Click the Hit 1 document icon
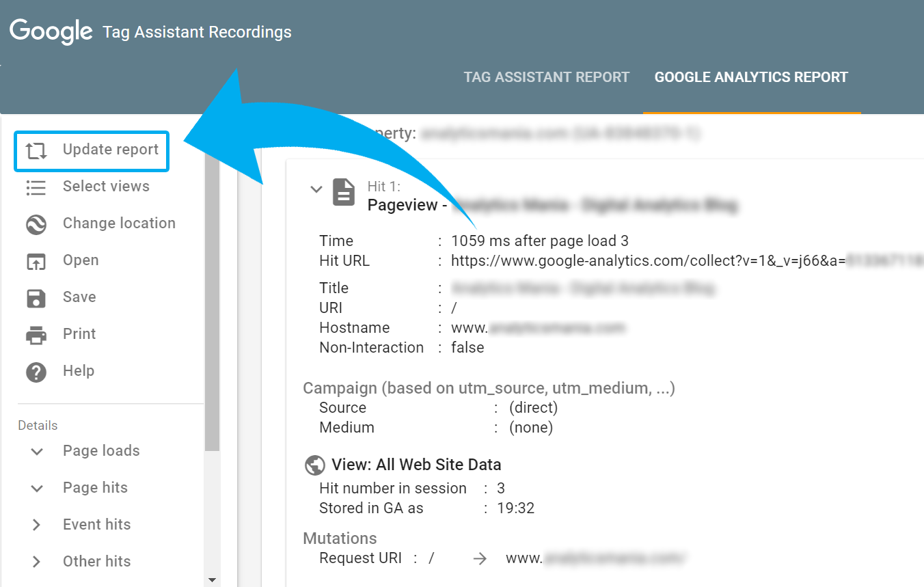This screenshot has height=587, width=924. (344, 192)
